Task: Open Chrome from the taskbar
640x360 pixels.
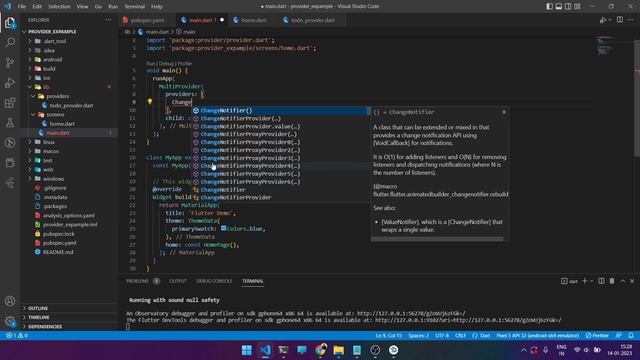Action: pos(320,350)
